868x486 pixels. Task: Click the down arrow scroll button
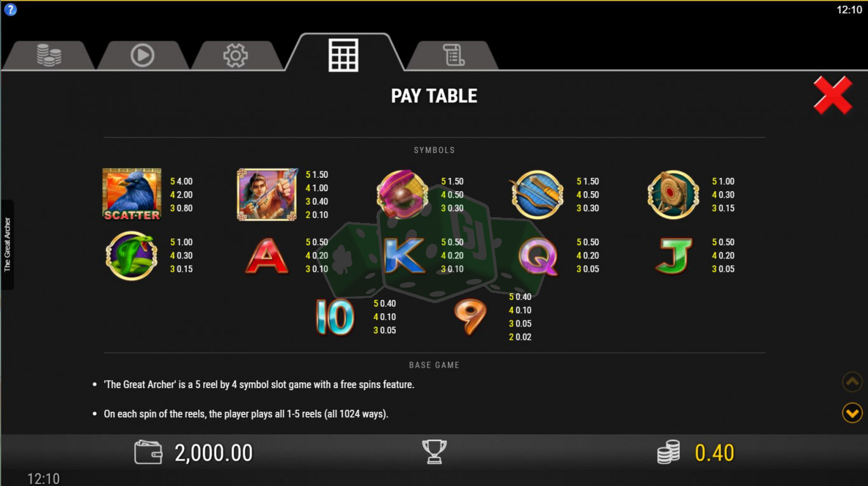(852, 413)
